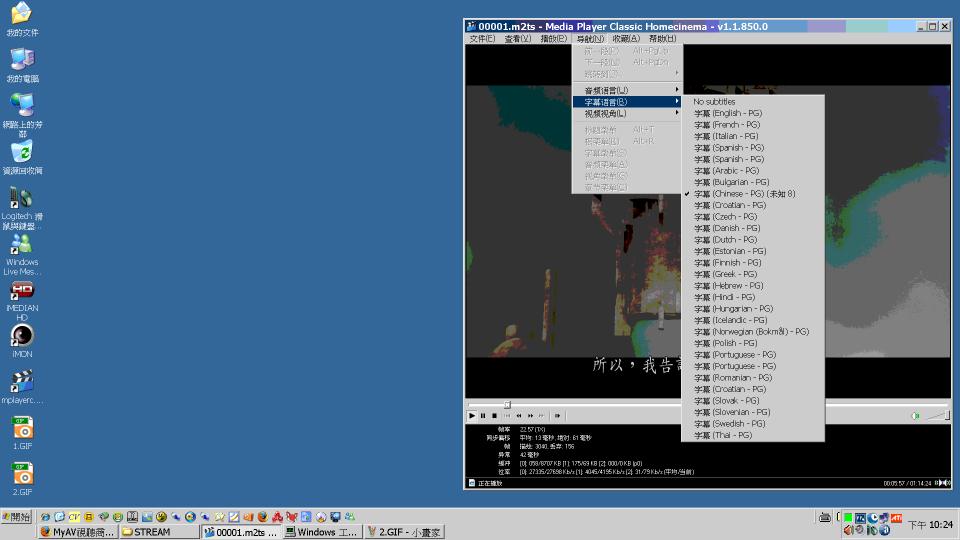Viewport: 960px width, 540px height.
Task: Select the 2.GIF file on desktop
Action: pyautogui.click(x=22, y=474)
